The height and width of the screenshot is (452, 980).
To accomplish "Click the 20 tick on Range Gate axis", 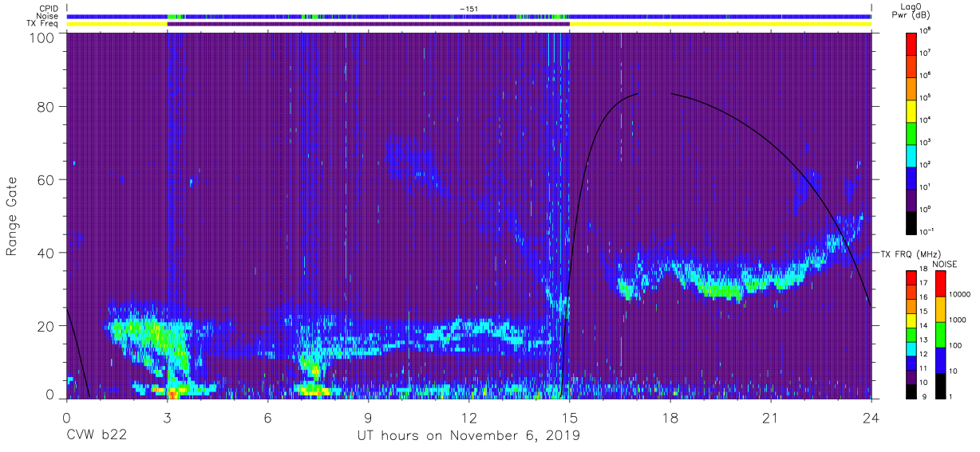I will click(45, 326).
